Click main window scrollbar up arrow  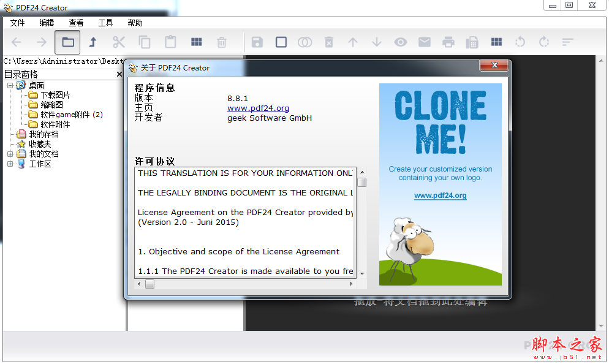[601, 61]
